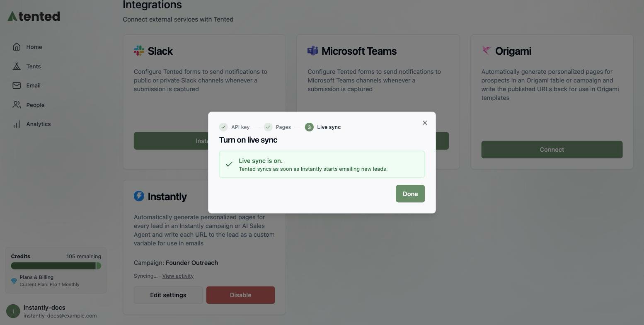Click the 'Turn on live sync' heading
Image resolution: width=644 pixels, height=325 pixels.
pyautogui.click(x=248, y=140)
